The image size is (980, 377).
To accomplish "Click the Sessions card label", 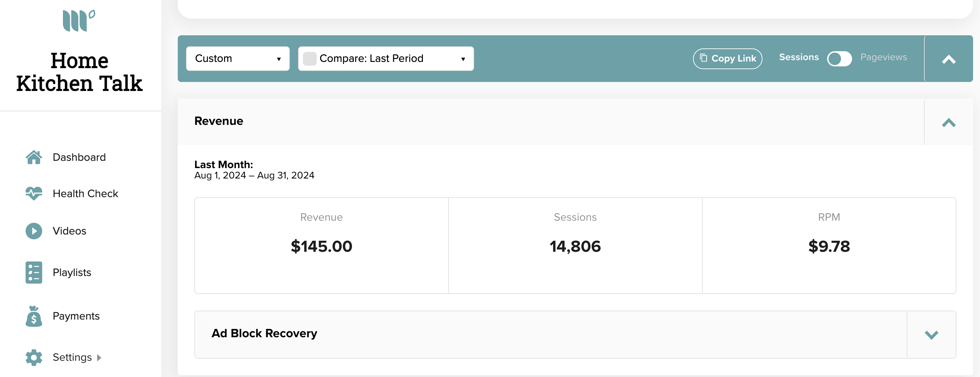I will (575, 217).
